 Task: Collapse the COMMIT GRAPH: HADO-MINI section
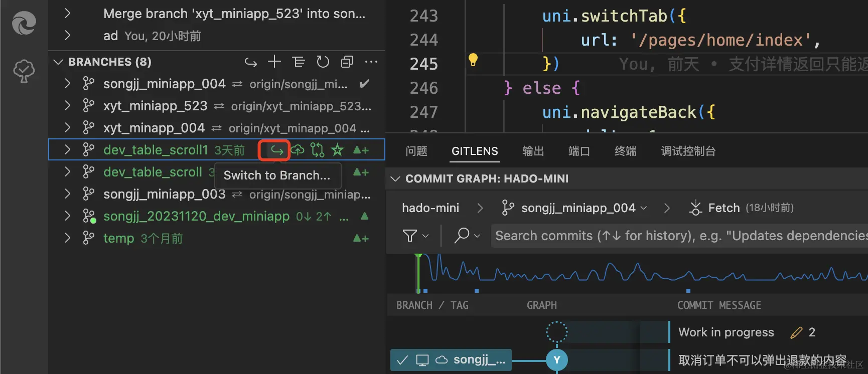(x=395, y=178)
